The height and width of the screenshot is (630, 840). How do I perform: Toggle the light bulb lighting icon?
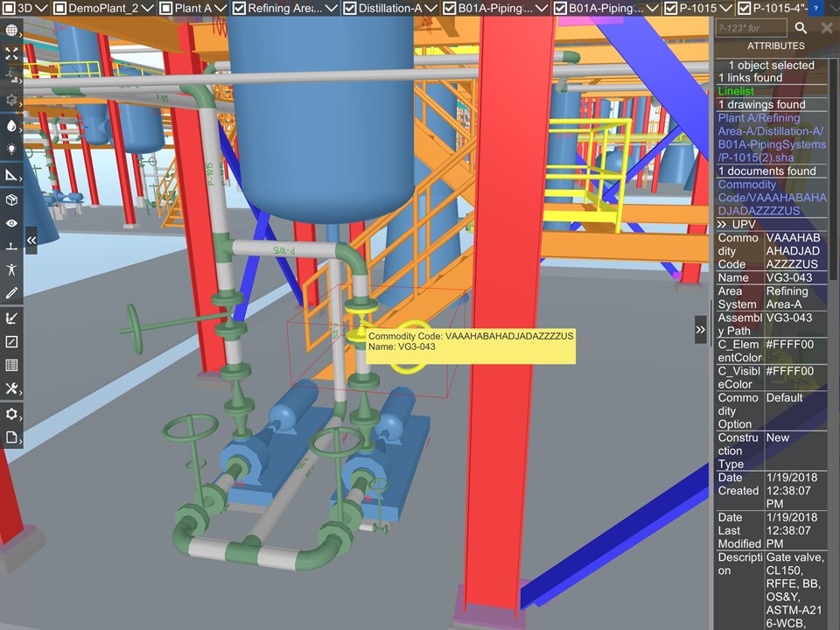11,149
